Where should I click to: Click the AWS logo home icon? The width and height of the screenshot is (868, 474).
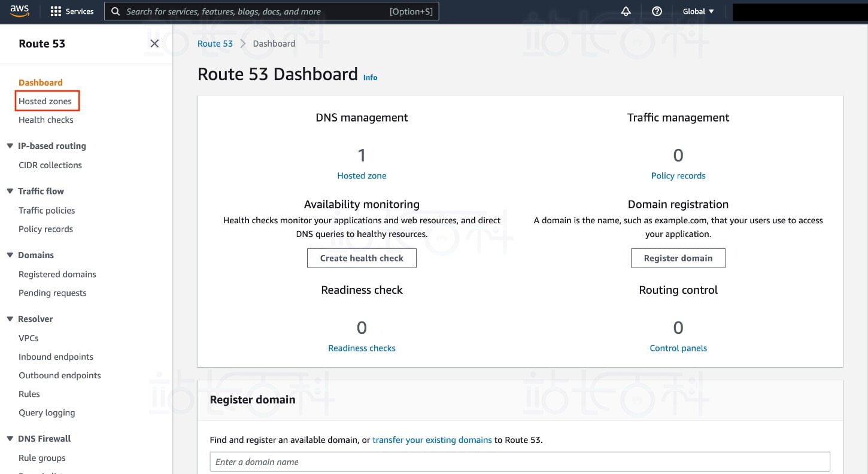tap(20, 11)
